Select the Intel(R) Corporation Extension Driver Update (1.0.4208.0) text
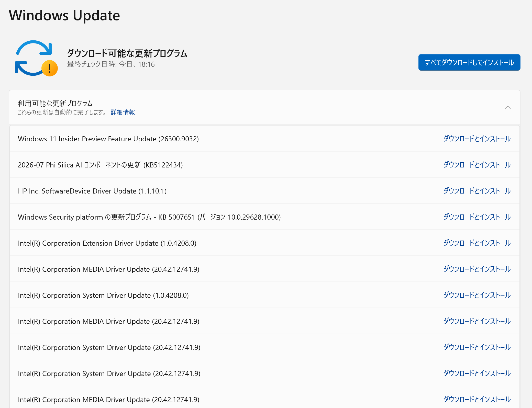Viewport: 532px width, 408px height. pyautogui.click(x=107, y=243)
